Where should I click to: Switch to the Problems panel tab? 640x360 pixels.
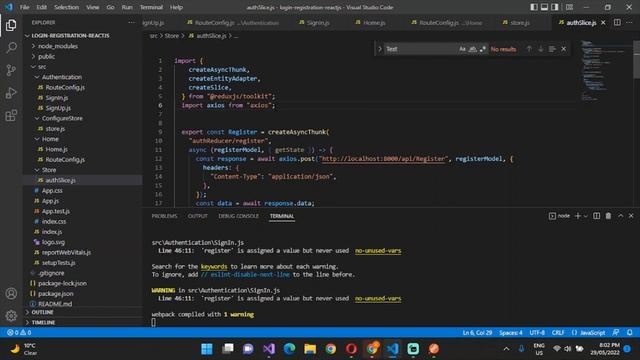(164, 216)
